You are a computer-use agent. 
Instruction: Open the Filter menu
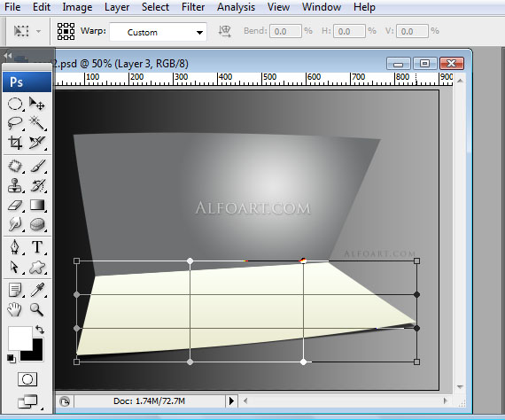tap(193, 7)
